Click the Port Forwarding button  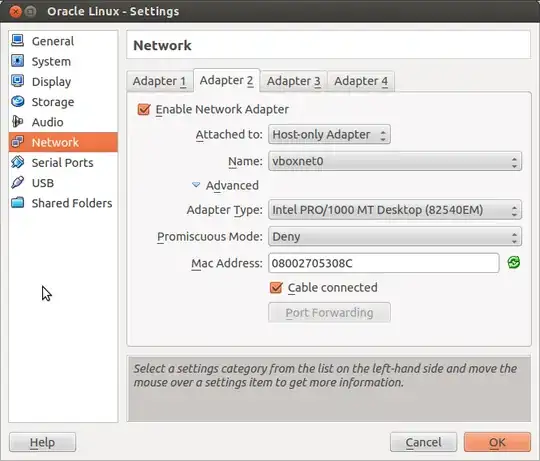click(x=329, y=313)
